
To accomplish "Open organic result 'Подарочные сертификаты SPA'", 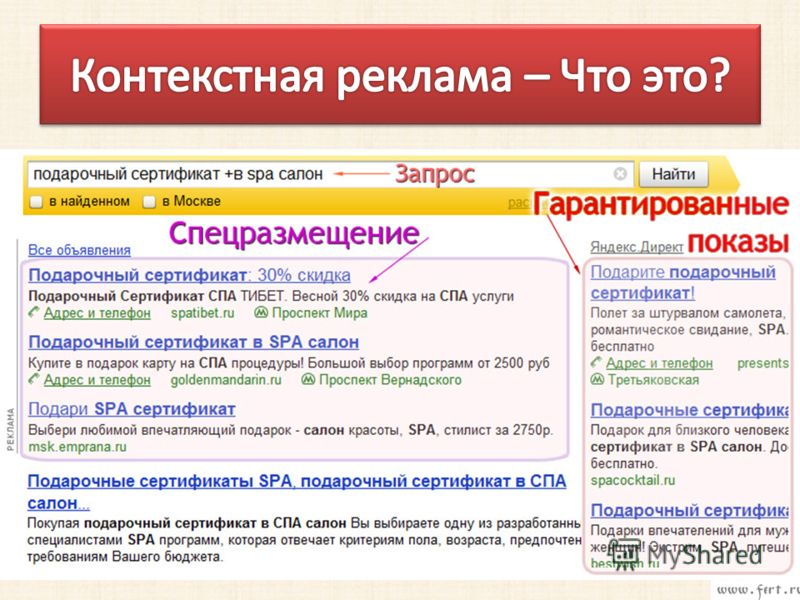I will click(x=296, y=491).
